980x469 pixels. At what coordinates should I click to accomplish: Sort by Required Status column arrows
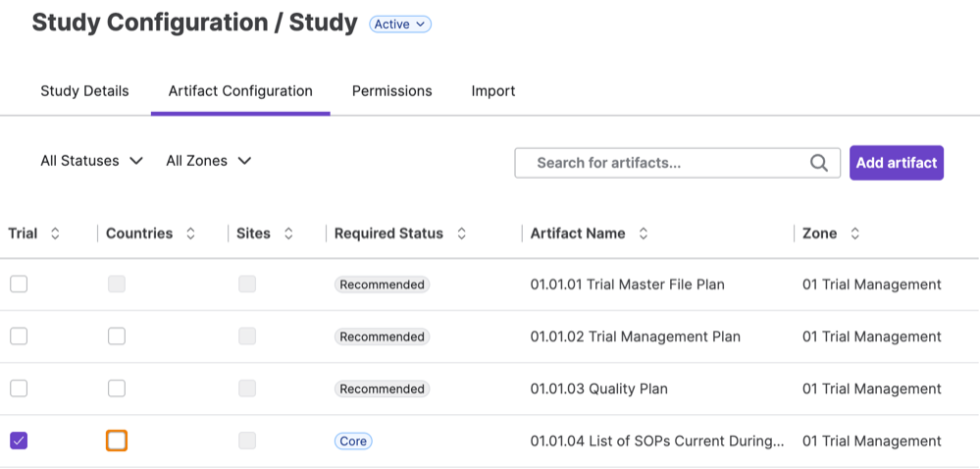(x=461, y=234)
